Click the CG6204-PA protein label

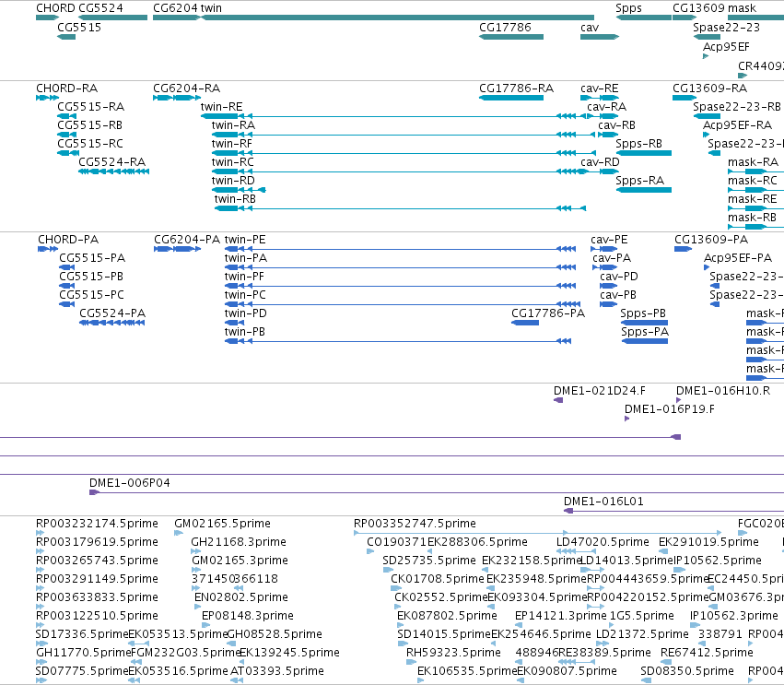coord(187,240)
